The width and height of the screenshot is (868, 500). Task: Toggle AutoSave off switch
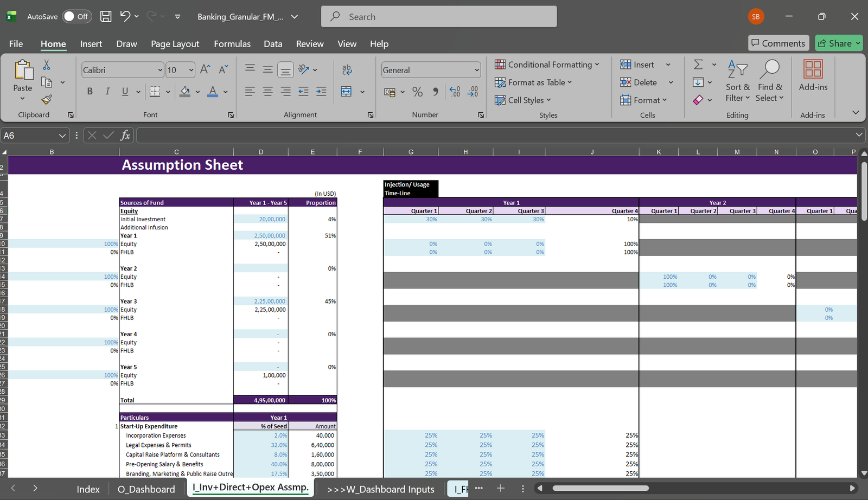pos(76,16)
